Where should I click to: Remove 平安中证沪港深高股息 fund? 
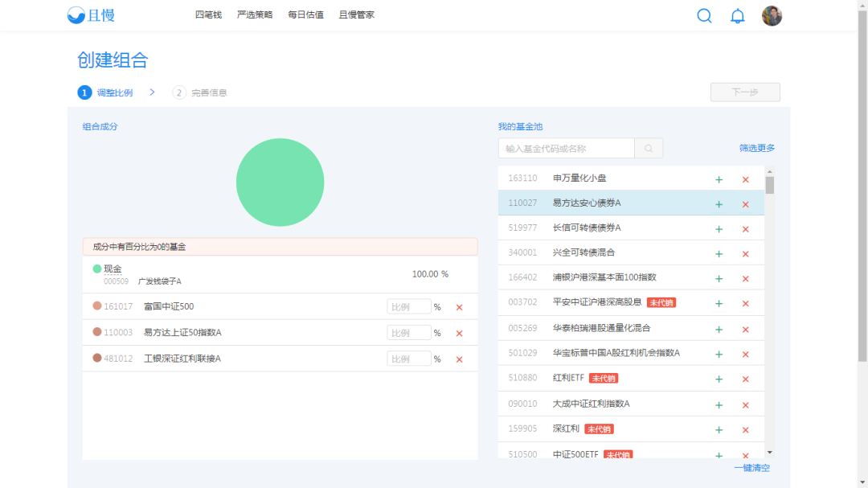745,304
